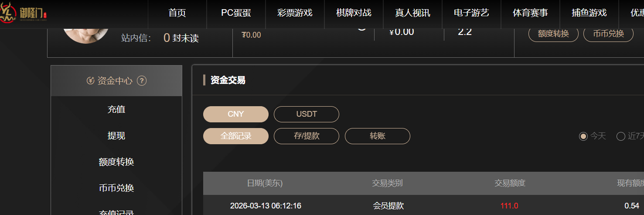Go to 真人视讯 in the navigation bar
Viewport: 644px width, 215px height.
tap(412, 13)
